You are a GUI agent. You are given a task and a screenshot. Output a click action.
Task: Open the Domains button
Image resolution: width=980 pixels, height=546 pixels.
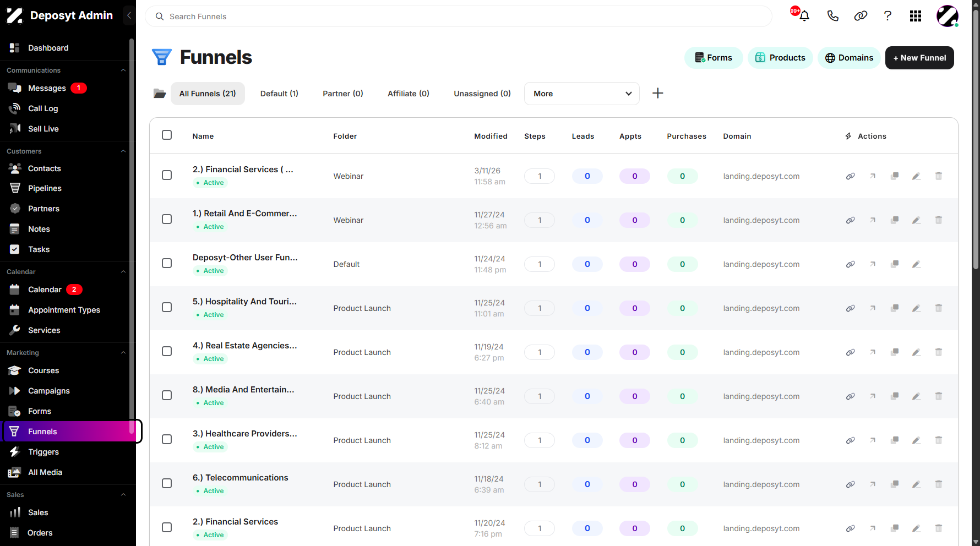(x=849, y=58)
